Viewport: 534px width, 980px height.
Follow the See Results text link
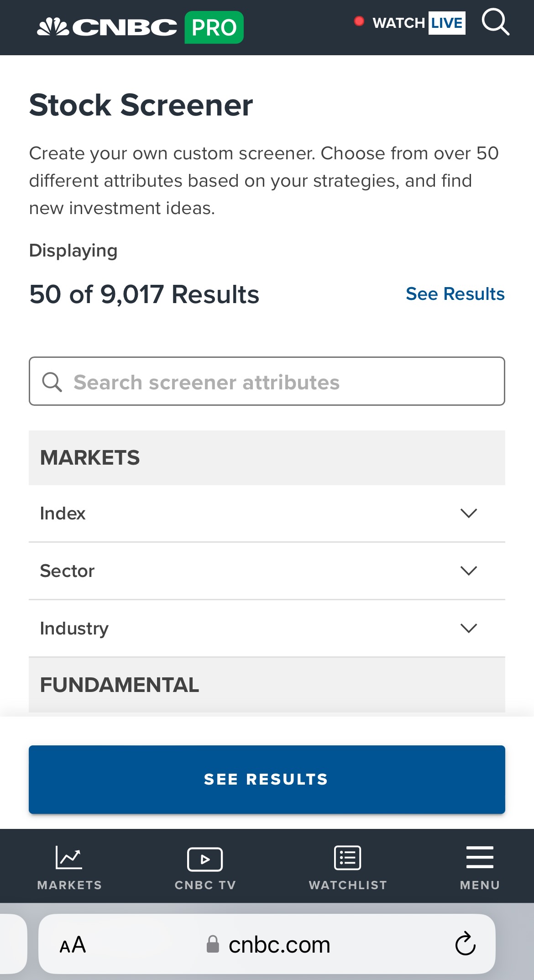(455, 294)
